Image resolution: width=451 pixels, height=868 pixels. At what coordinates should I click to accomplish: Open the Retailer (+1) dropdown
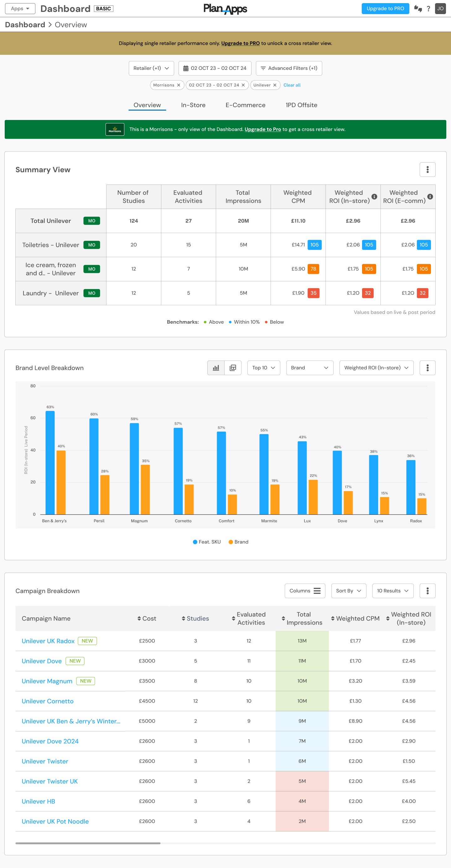click(151, 68)
